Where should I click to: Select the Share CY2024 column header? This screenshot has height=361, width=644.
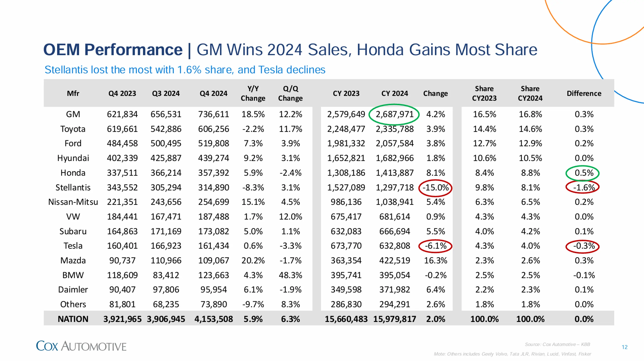click(530, 93)
